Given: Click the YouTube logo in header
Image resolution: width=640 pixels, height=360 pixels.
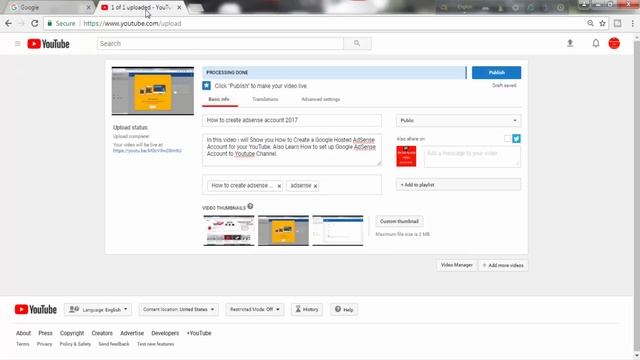Looking at the screenshot, I should (48, 44).
